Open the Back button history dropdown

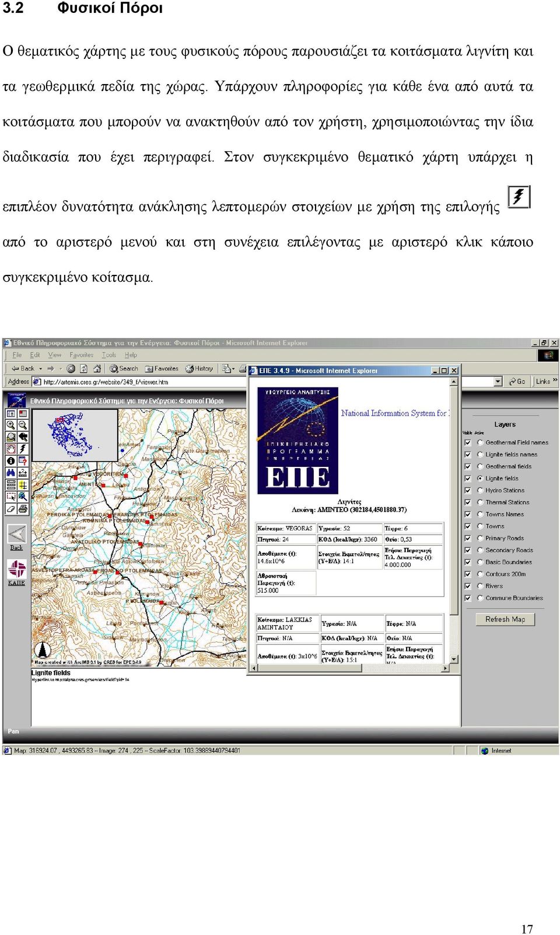40,368
